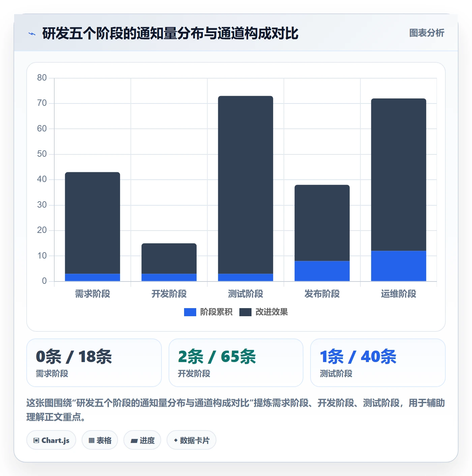The image size is (472, 476).
Task: Select the 进度 tag chip
Action: click(142, 440)
